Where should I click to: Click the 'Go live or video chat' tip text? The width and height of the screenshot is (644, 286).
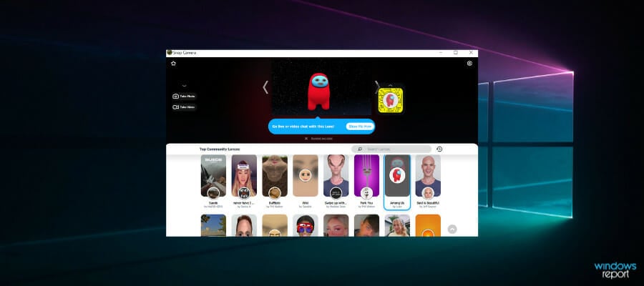(303, 127)
